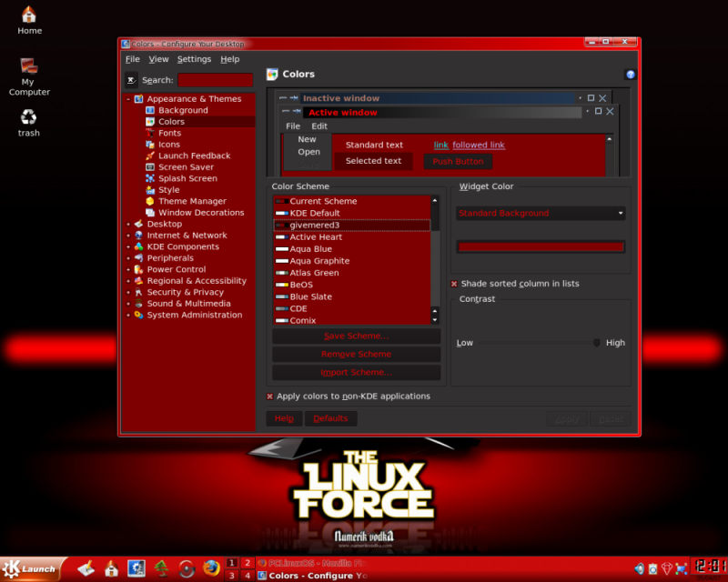Screen dimensions: 728x582
Task: Toggle Shade sorted column in lists checkbox
Action: [454, 284]
